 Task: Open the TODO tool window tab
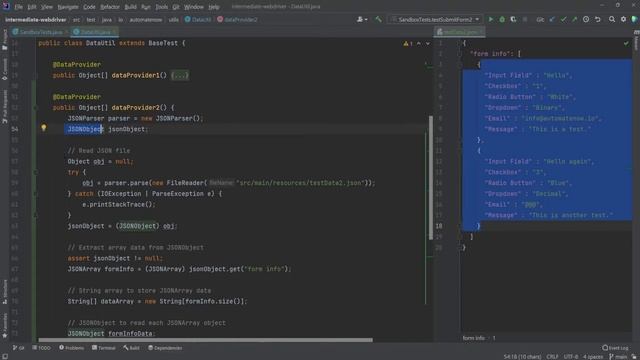coord(42,348)
